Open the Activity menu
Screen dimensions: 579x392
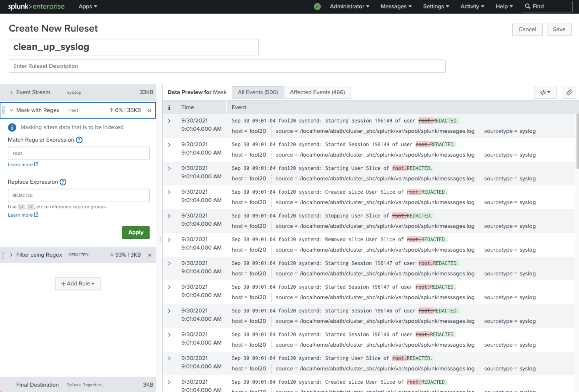point(472,6)
